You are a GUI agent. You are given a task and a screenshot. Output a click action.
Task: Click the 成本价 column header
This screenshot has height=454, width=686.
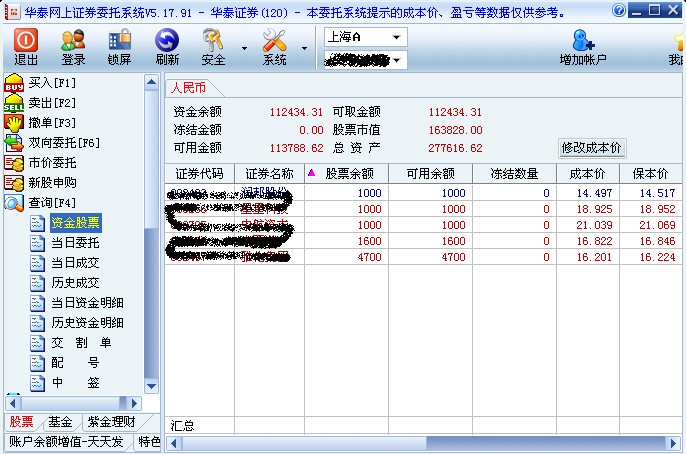pyautogui.click(x=588, y=174)
